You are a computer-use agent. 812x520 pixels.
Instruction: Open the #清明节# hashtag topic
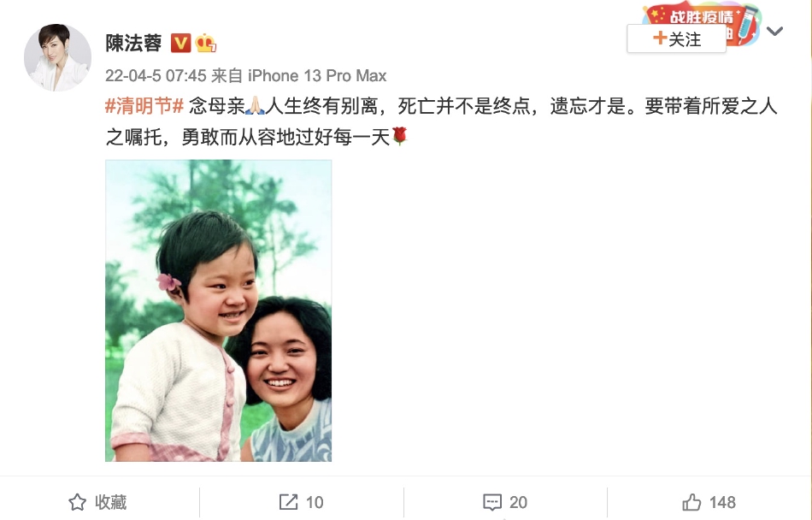coord(144,106)
